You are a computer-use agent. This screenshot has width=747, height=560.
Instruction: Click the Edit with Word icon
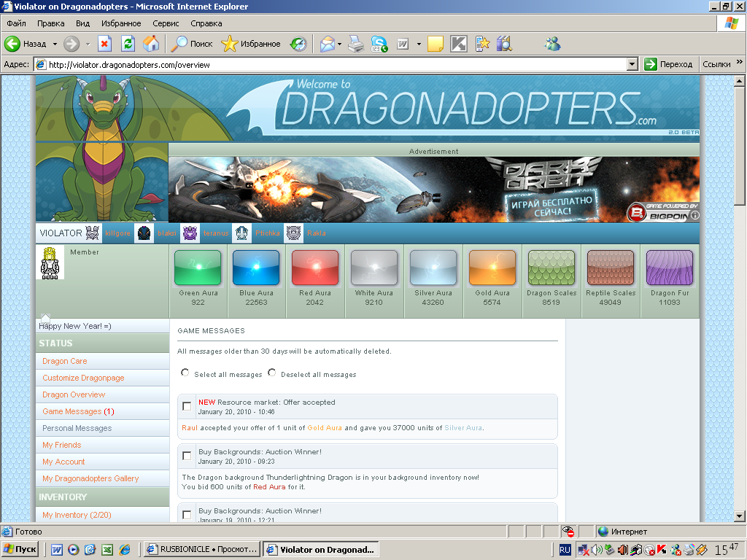click(x=403, y=44)
